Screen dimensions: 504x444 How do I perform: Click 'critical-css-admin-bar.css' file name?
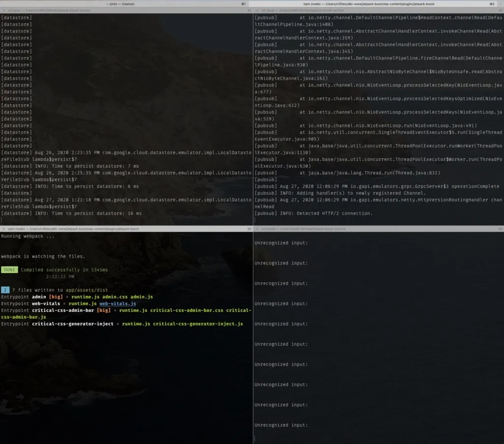187,310
